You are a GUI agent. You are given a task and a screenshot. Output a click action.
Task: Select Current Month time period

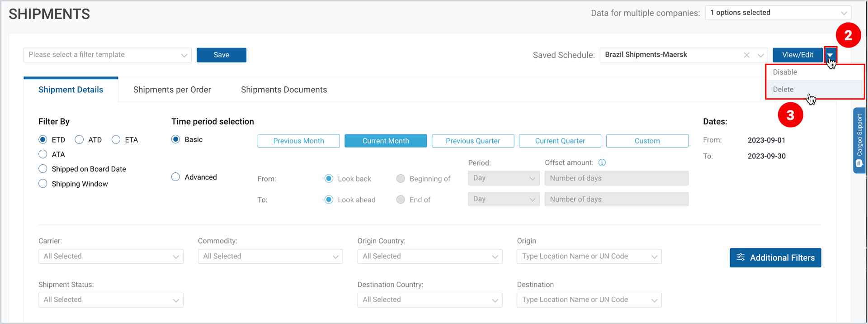[x=386, y=141]
